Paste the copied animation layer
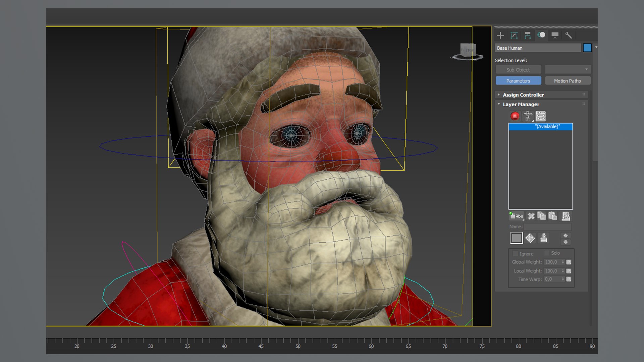 pyautogui.click(x=552, y=216)
